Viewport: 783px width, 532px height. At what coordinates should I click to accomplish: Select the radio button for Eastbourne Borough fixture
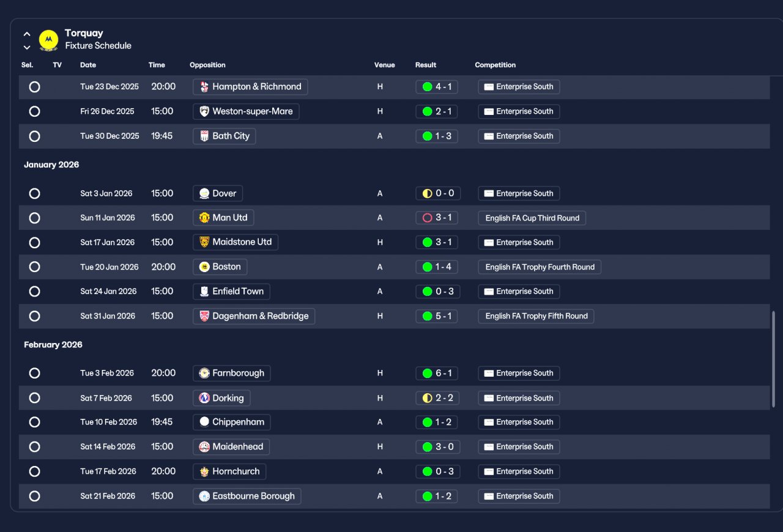[34, 497]
